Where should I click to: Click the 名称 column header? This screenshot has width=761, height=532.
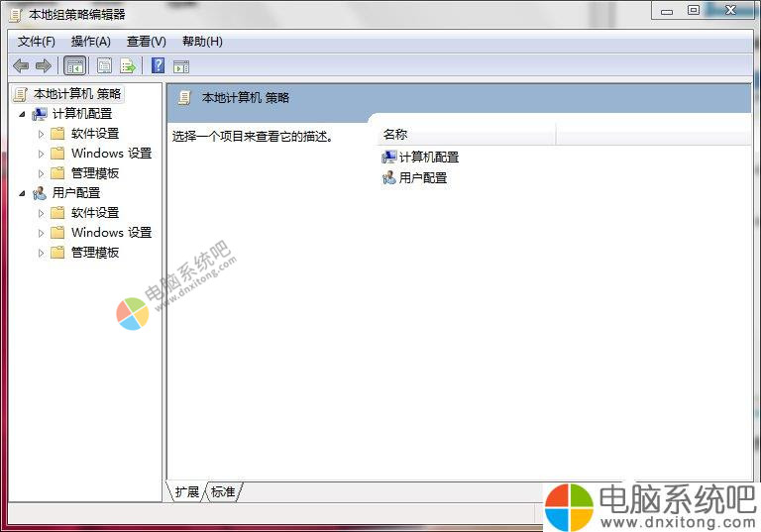[x=466, y=135]
